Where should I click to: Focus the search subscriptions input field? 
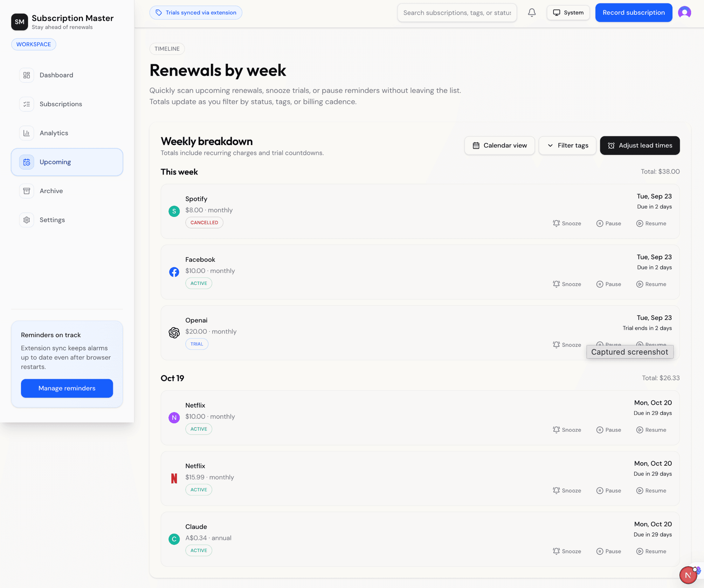point(457,13)
